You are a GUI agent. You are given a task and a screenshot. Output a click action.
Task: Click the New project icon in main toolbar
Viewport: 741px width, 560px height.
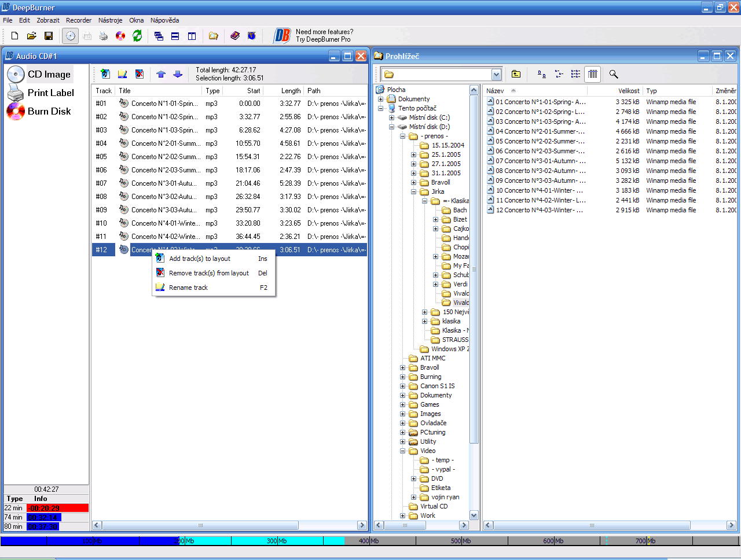coord(15,36)
